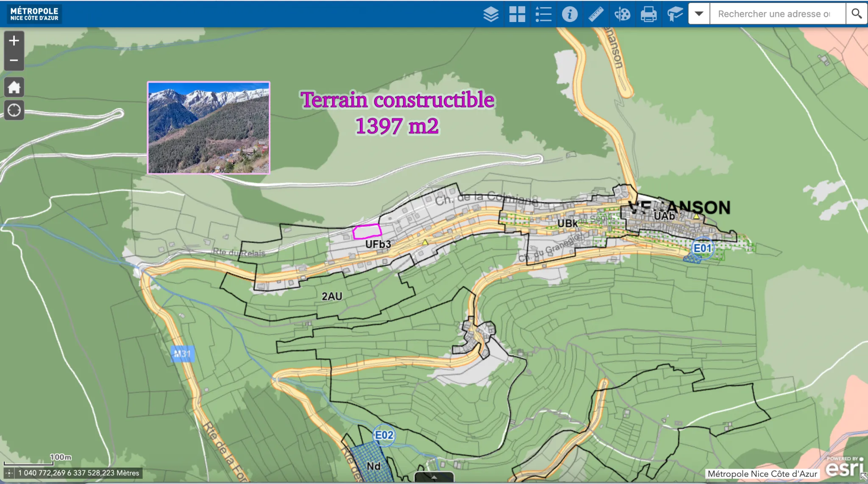Click the UAb zone label
The image size is (868, 484).
[x=664, y=216]
